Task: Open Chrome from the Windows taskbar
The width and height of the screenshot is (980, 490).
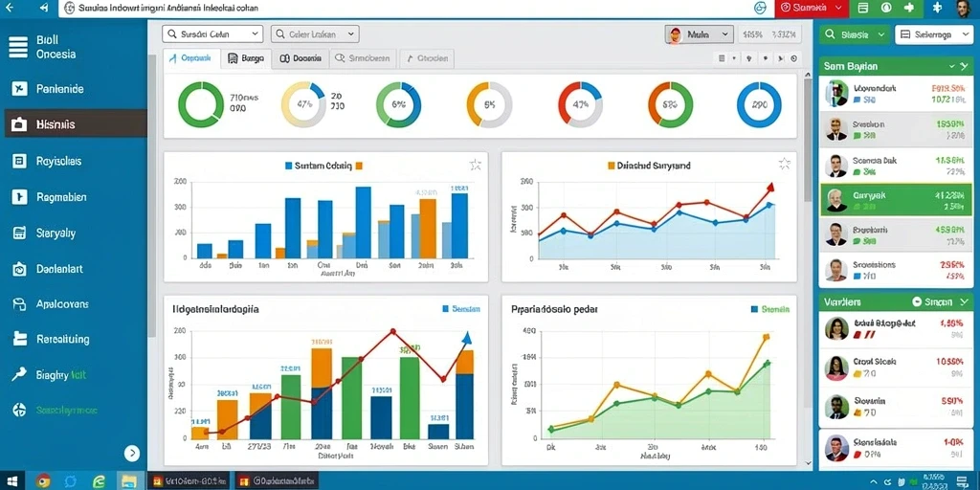Action: click(42, 480)
